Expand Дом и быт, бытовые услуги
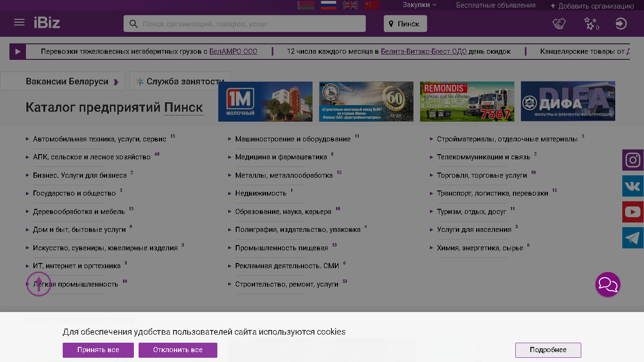 (79, 230)
